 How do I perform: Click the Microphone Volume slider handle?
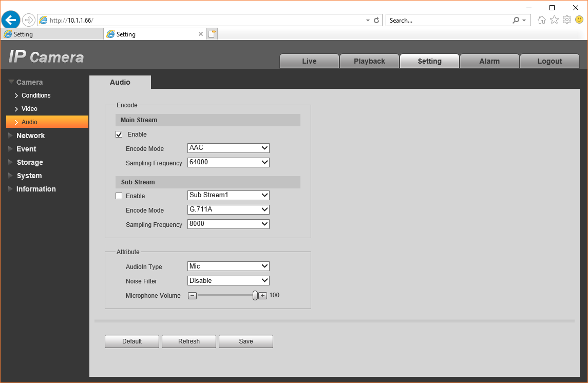[255, 296]
